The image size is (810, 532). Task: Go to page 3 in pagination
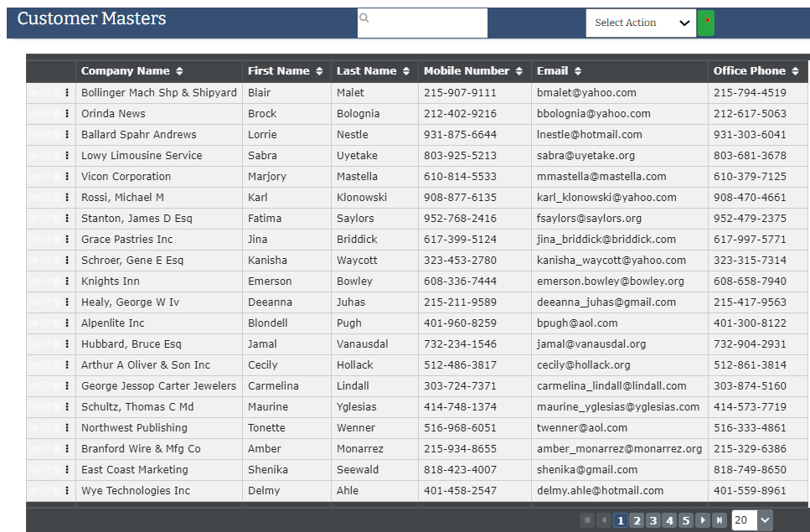653,521
